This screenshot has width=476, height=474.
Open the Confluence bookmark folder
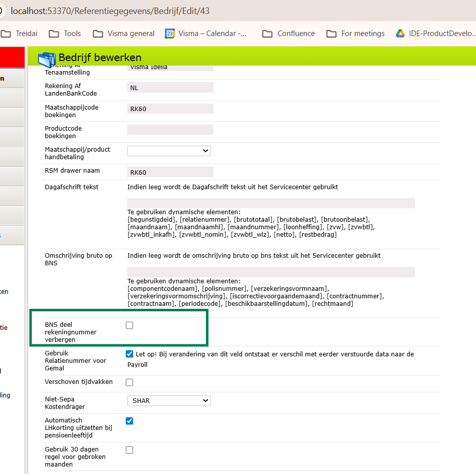point(289,34)
